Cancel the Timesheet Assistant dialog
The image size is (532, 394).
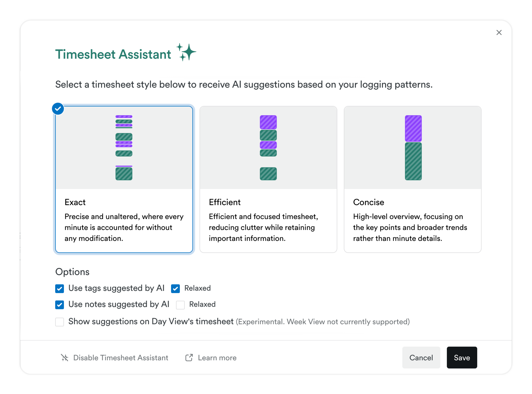(421, 357)
